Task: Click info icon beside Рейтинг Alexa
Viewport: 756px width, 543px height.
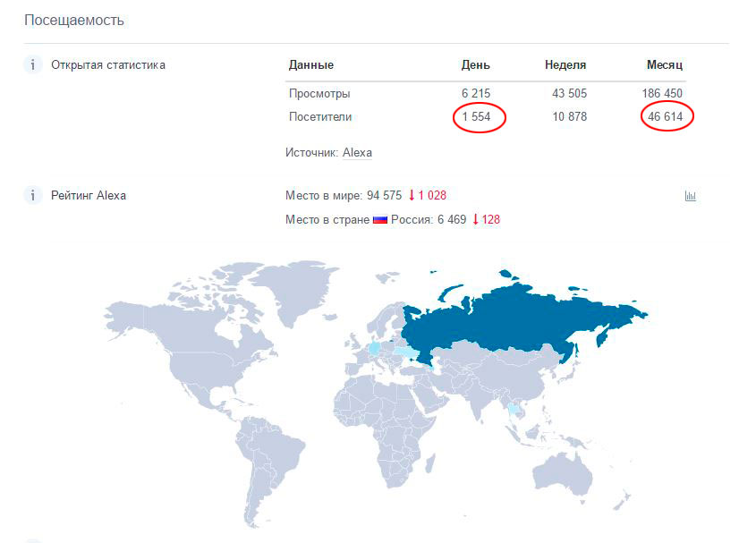Action: click(33, 195)
